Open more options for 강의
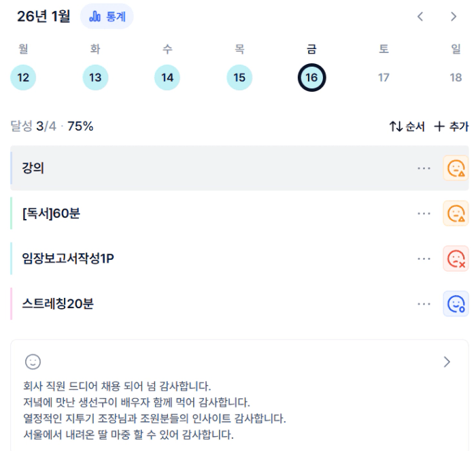476x451 pixels. point(424,168)
